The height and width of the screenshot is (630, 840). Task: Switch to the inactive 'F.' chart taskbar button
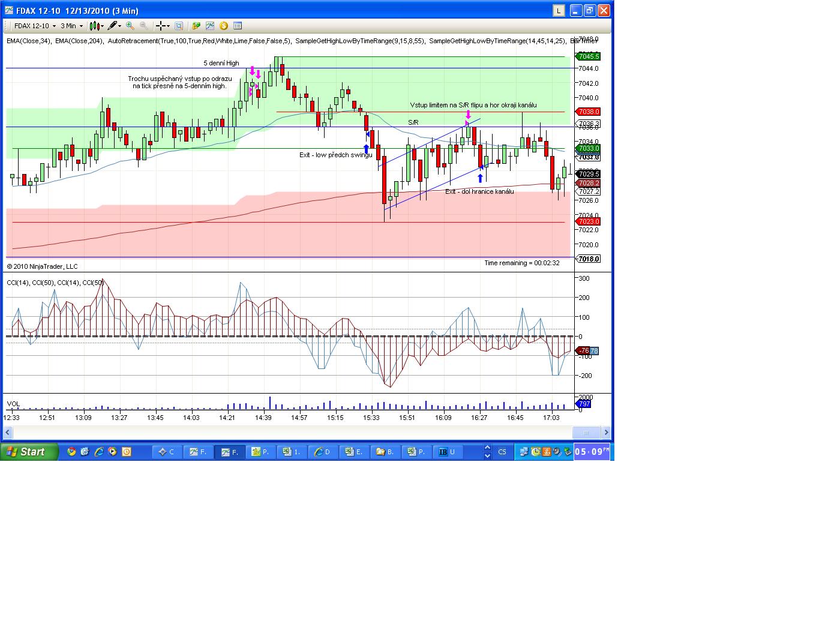[199, 452]
